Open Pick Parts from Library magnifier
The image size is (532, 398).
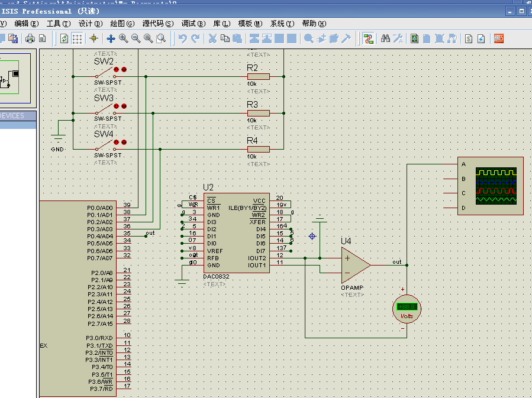click(x=309, y=38)
